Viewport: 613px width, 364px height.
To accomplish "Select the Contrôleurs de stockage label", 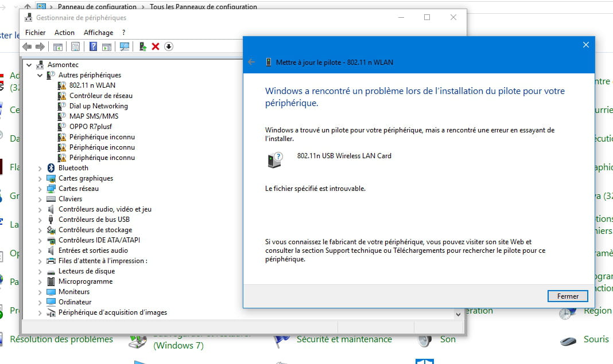I will click(95, 230).
